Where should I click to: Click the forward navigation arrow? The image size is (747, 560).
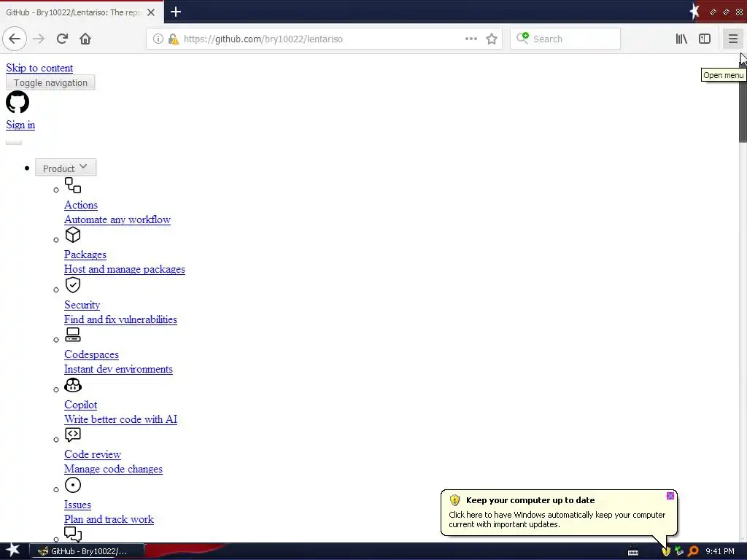(39, 39)
